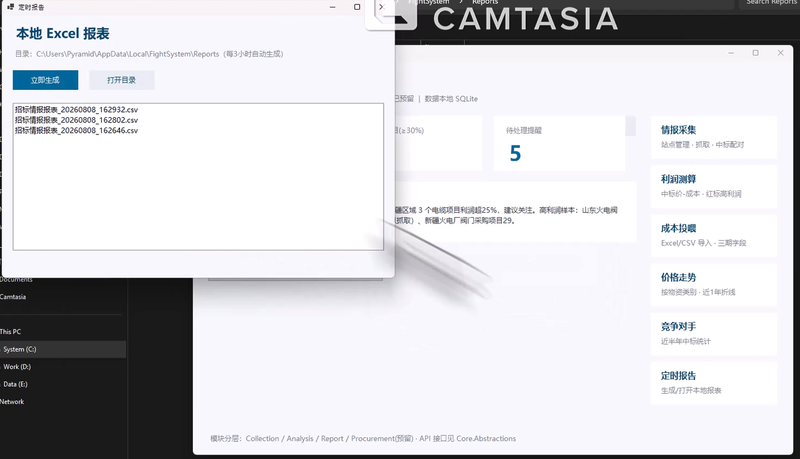800x459 pixels.
Task: Open the 利润测算 module card
Action: 713,186
